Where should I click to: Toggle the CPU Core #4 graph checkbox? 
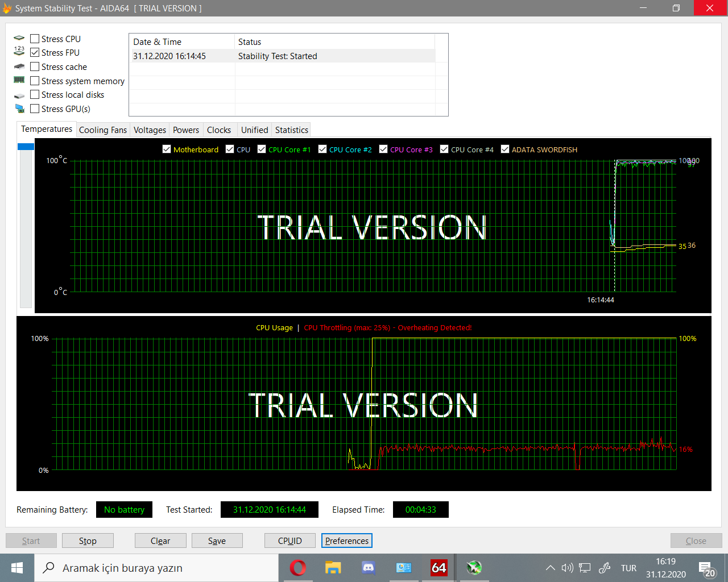[444, 149]
